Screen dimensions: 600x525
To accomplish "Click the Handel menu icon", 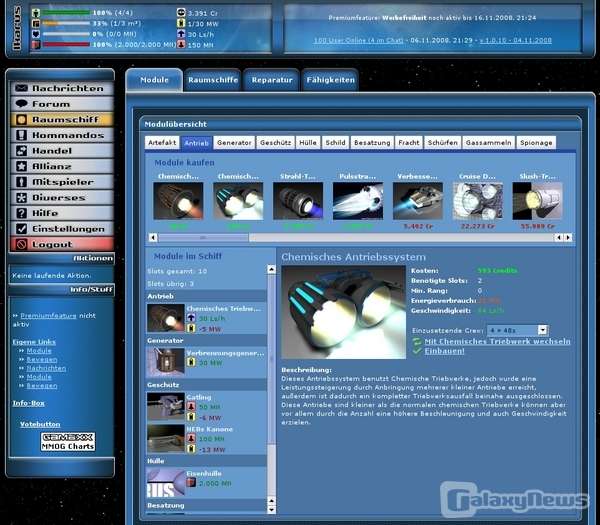I will [x=20, y=150].
